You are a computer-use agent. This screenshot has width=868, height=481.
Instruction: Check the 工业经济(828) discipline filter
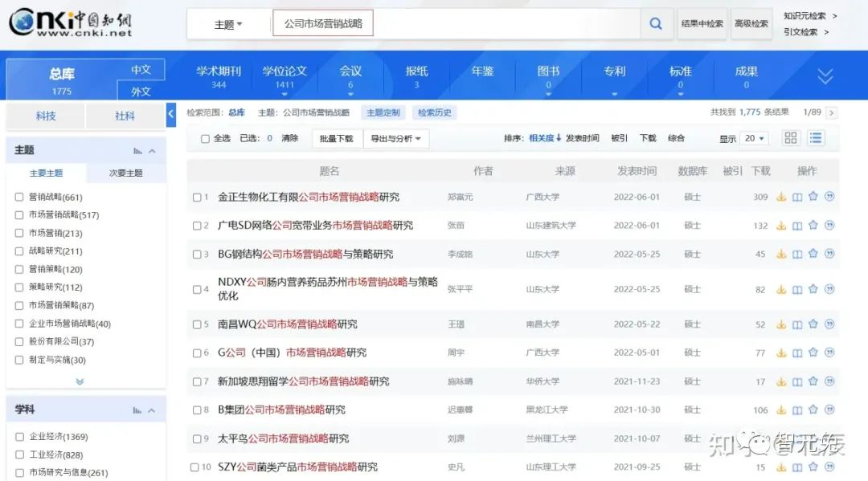pyautogui.click(x=19, y=455)
